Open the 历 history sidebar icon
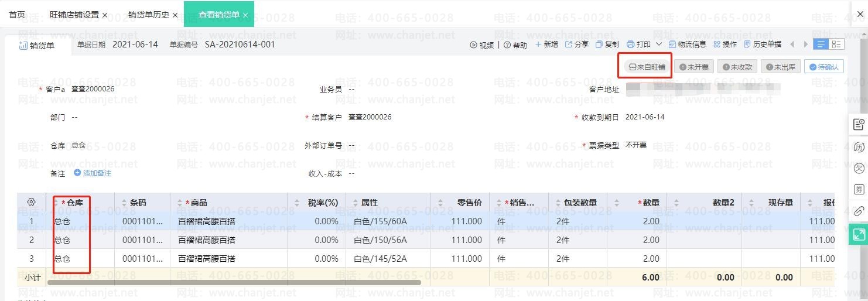This screenshot has height=301, width=868. 859,147
